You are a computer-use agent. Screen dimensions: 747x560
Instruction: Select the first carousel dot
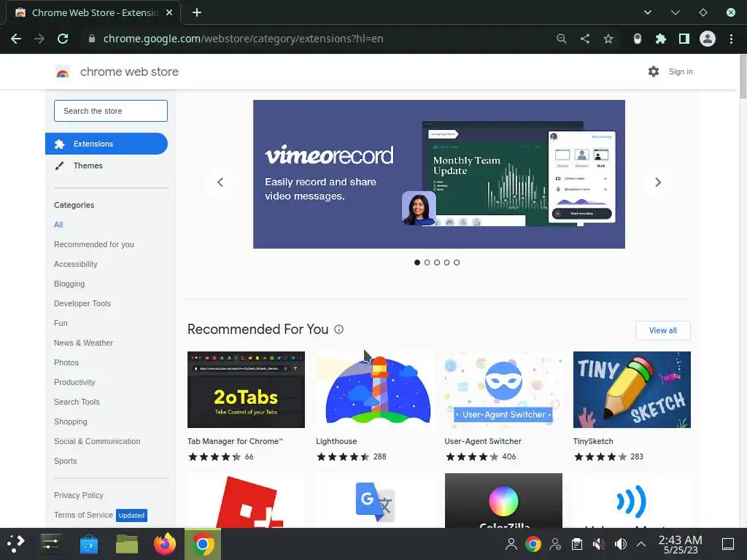[417, 262]
